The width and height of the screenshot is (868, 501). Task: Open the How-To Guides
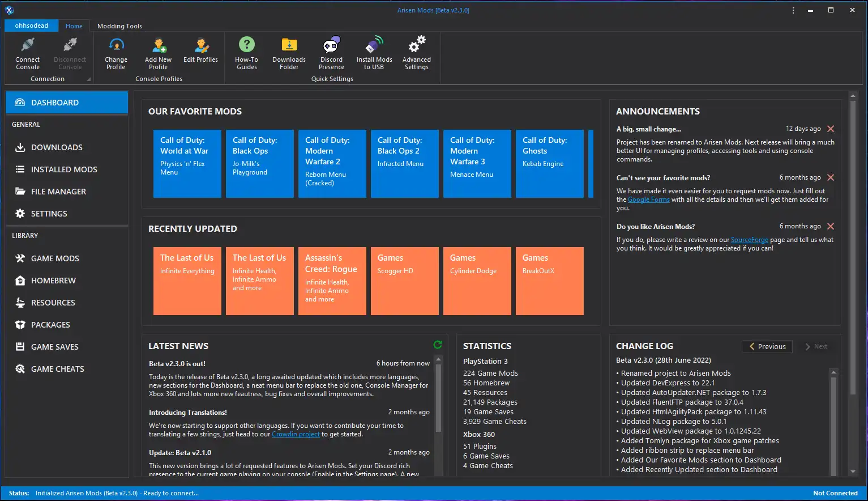tap(247, 53)
